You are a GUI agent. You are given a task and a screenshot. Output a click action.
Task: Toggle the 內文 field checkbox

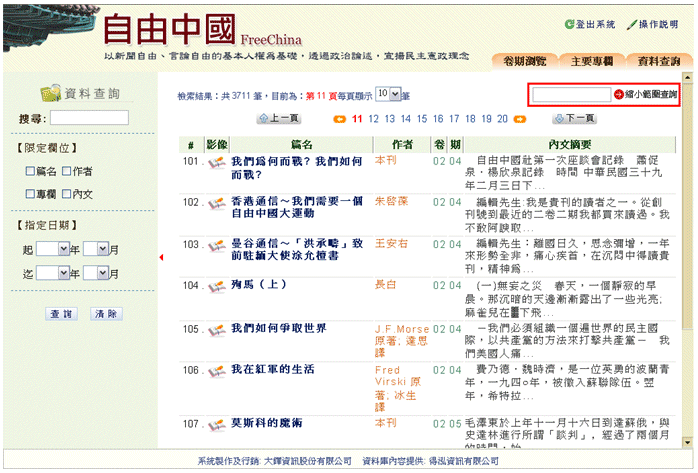click(x=67, y=194)
